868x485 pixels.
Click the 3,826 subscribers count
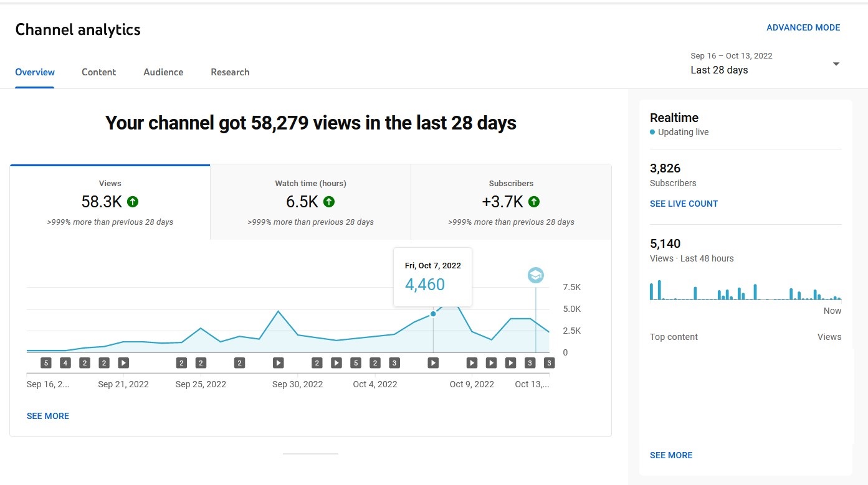pyautogui.click(x=665, y=168)
